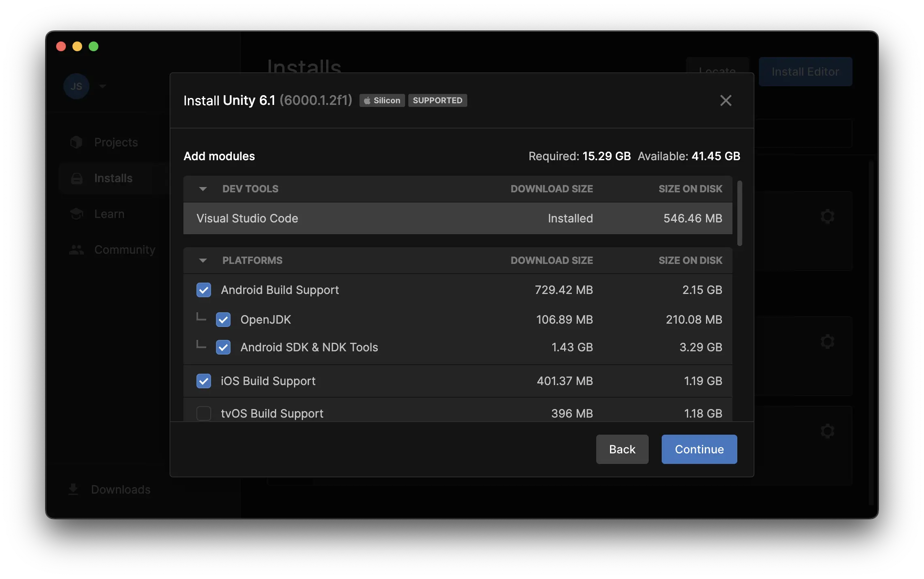Click the topmost gear settings icon
The image size is (924, 579).
pos(827,216)
